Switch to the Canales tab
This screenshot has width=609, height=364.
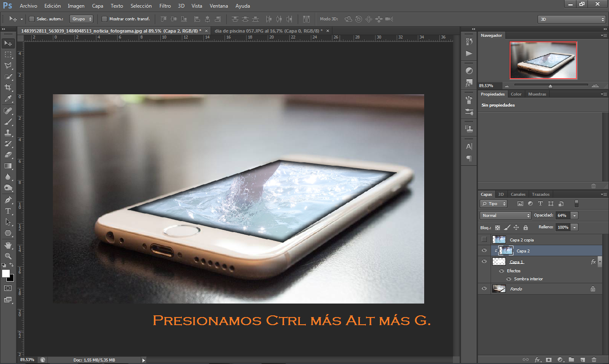coord(518,194)
